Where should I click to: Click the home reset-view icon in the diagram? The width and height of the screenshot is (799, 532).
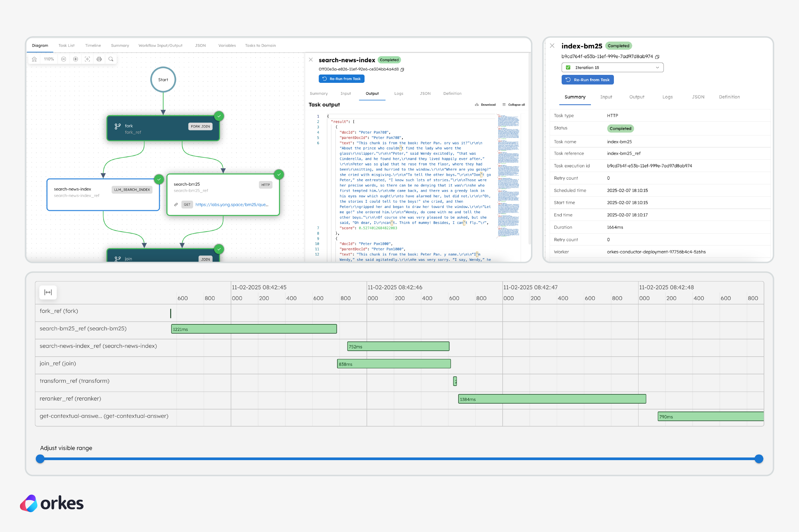coord(34,59)
